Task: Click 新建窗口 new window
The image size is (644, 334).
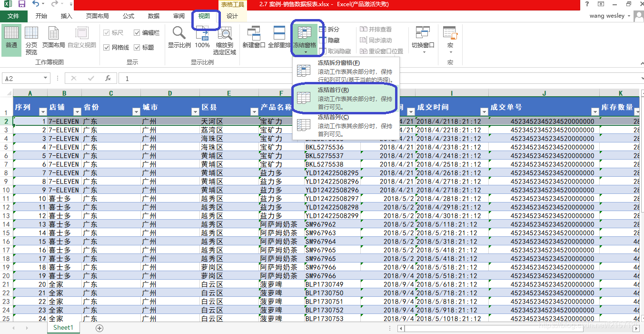Action: pyautogui.click(x=254, y=38)
